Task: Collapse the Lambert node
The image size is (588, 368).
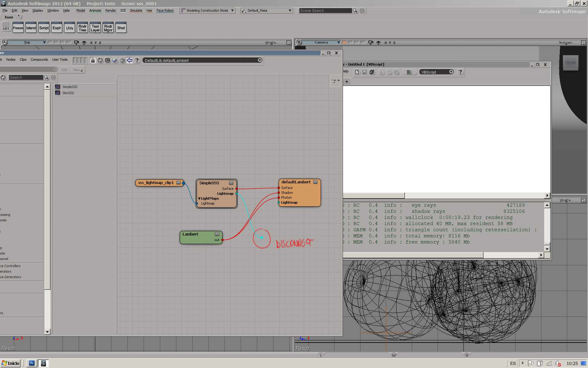Action: pyautogui.click(x=217, y=234)
